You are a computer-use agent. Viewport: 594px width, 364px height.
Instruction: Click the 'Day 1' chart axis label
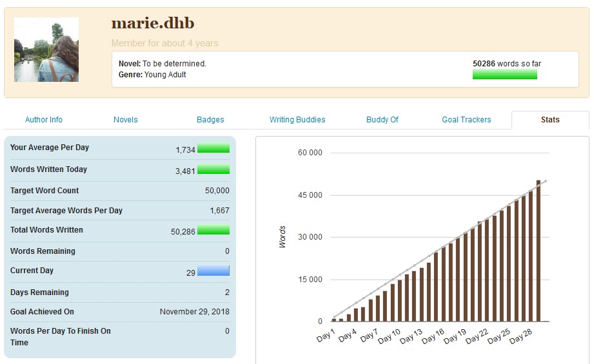tap(326, 335)
